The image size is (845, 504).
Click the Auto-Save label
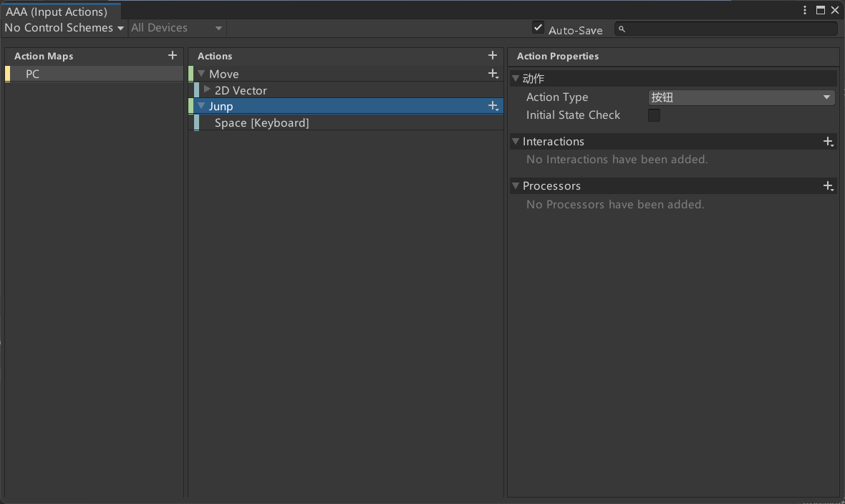coord(576,31)
